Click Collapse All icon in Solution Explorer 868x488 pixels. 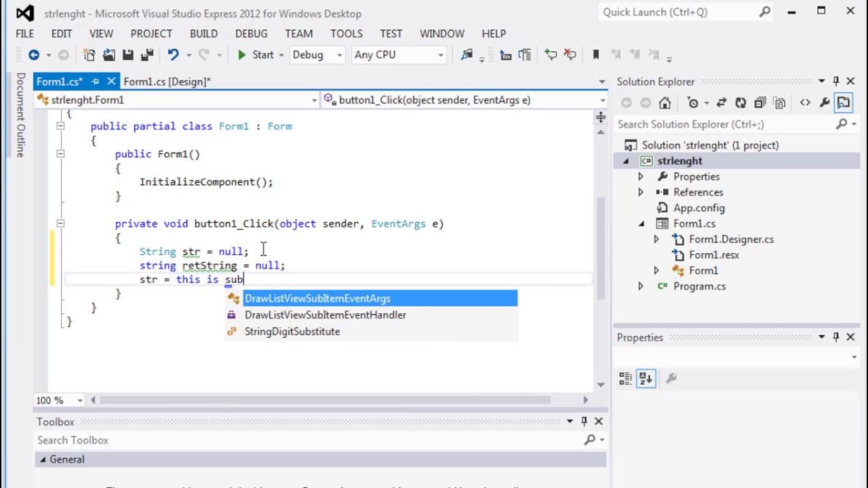(760, 103)
